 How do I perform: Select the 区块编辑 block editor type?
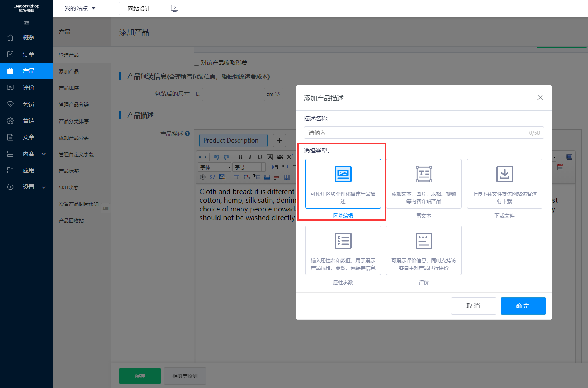pyautogui.click(x=343, y=184)
